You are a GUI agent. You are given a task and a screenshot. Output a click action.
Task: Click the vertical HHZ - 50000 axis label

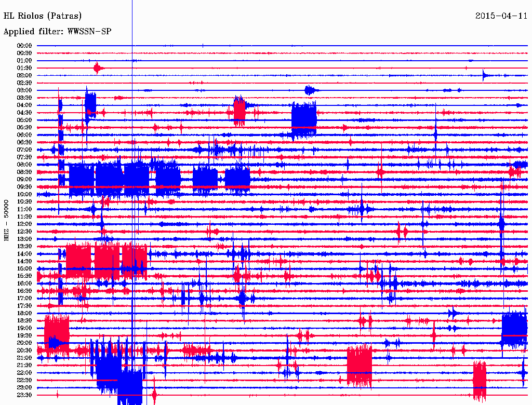point(7,220)
